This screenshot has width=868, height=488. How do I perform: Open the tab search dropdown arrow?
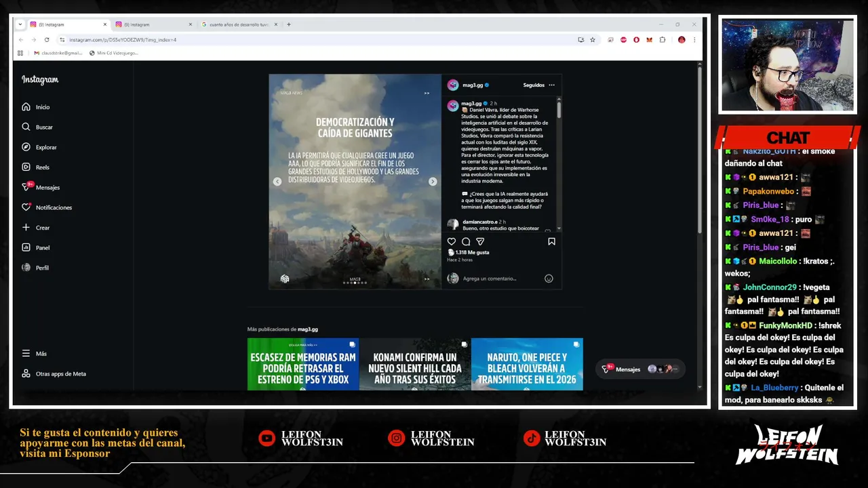pyautogui.click(x=20, y=24)
